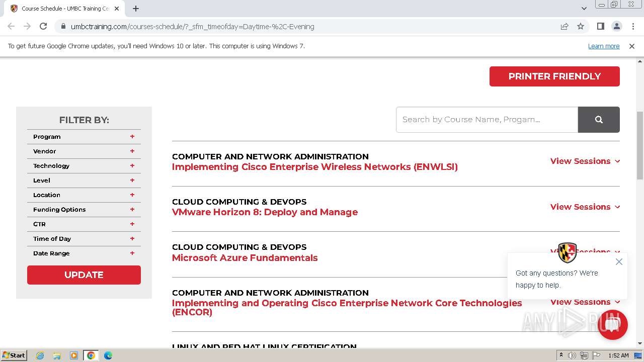Viewport: 644px width, 362px height.
Task: Open Windows Media Player in taskbar
Action: coord(73,355)
